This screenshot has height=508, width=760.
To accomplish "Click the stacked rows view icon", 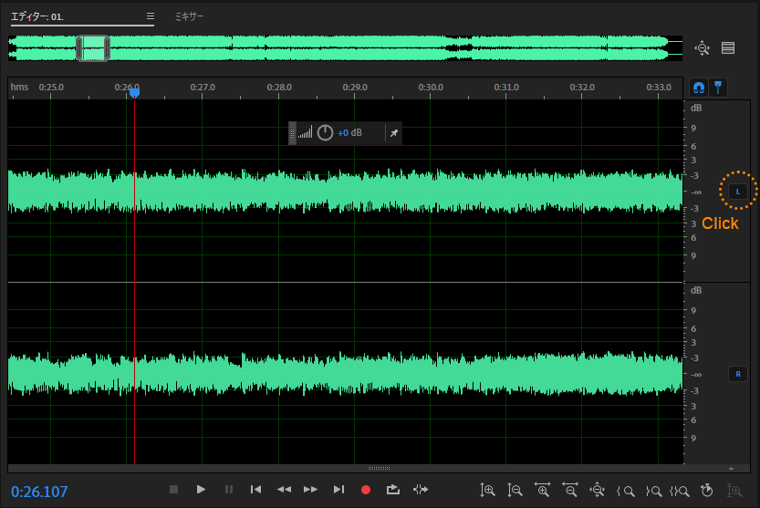I will click(728, 48).
